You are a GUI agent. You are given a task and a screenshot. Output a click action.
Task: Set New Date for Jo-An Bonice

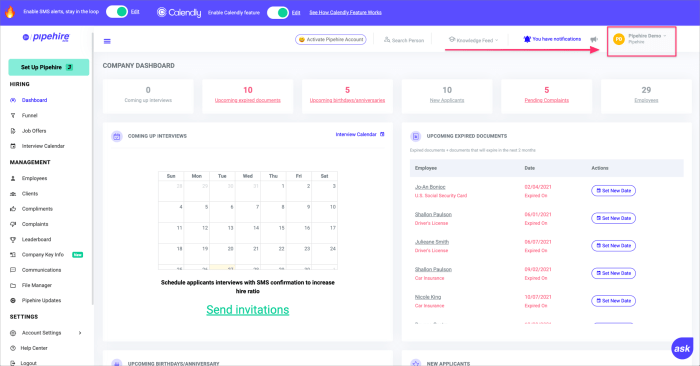(613, 191)
